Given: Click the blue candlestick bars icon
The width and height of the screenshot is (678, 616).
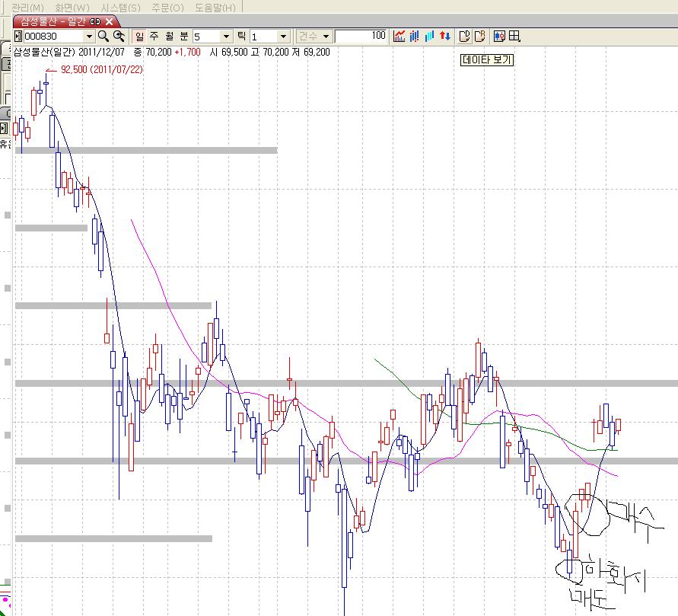Looking at the screenshot, I should pos(429,36).
